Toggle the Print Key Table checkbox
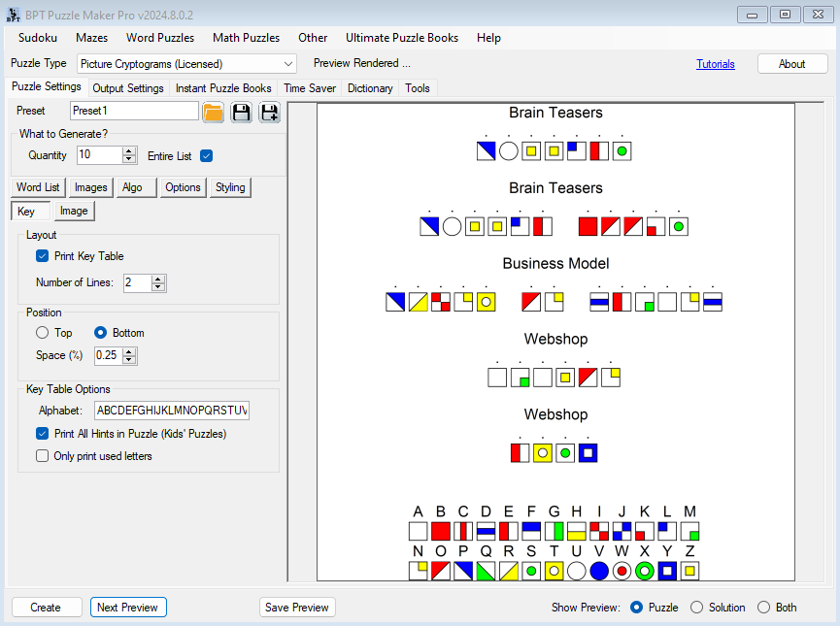The image size is (840, 626). (x=43, y=256)
